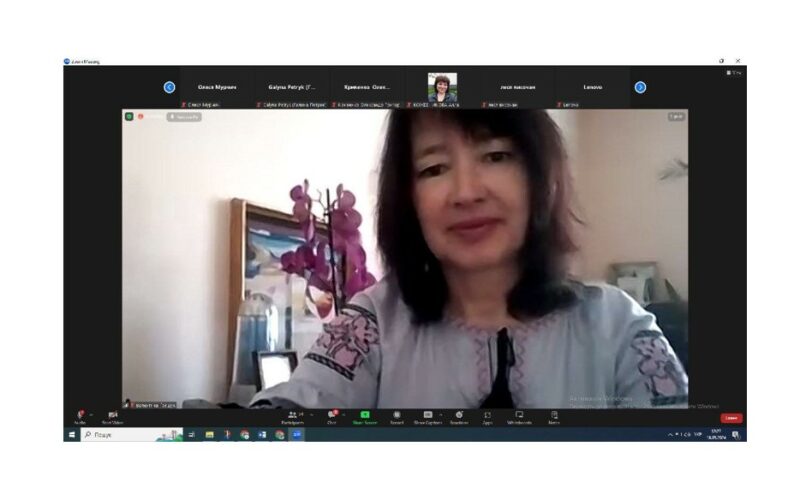
Task: Open Whiteboards from the meeting toolbar
Action: [520, 415]
